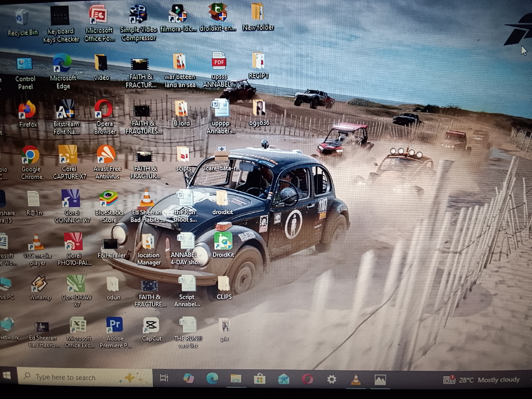
Task: Open Photos app on taskbar
Action: (380, 380)
